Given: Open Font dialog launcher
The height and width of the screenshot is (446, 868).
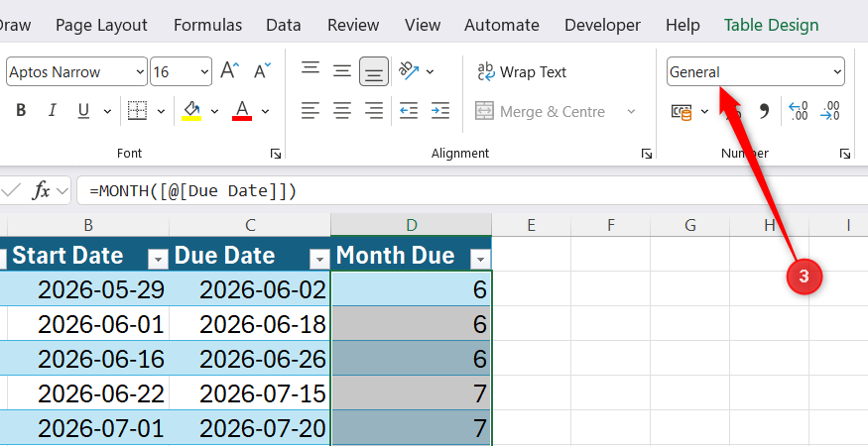Looking at the screenshot, I should 276,154.
